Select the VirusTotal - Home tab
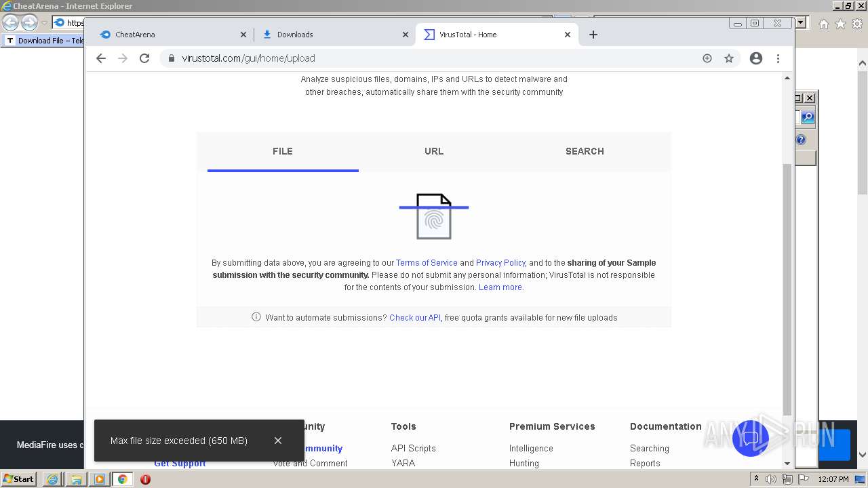 coord(497,35)
